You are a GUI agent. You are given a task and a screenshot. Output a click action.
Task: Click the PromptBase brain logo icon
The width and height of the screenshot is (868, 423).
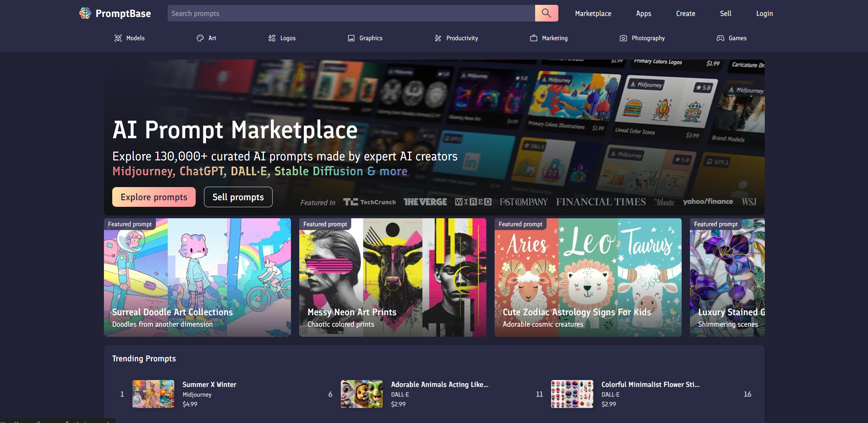(85, 13)
